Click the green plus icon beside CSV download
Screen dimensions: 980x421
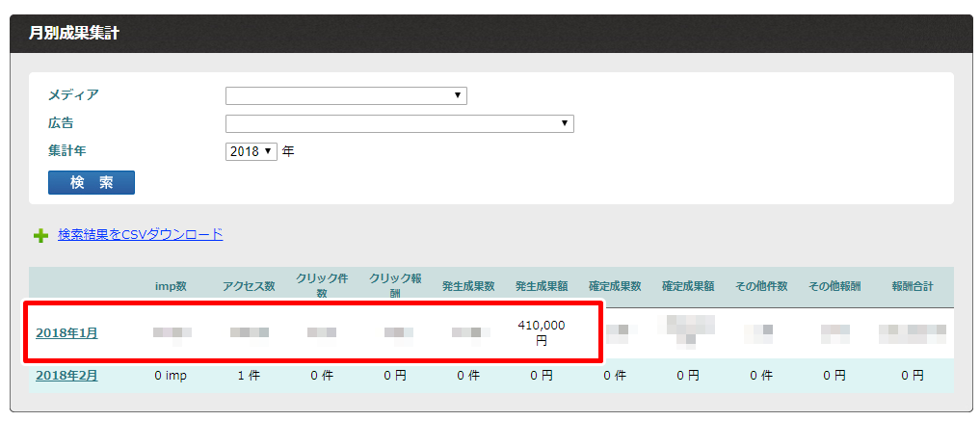click(40, 235)
